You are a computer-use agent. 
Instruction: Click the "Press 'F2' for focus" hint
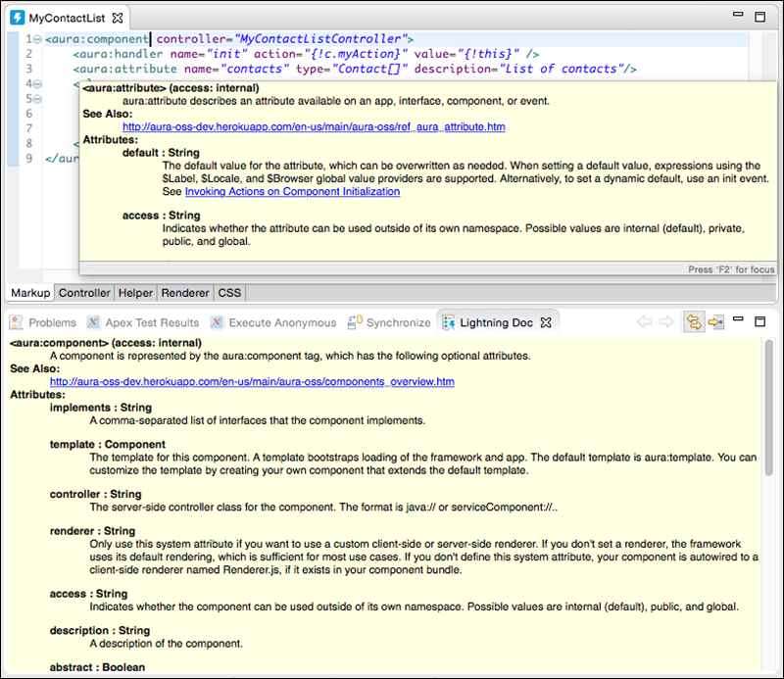coord(731,269)
